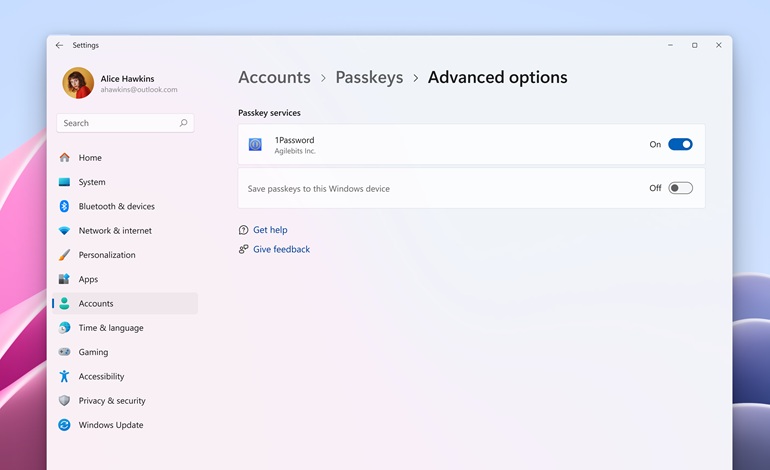Click the Agilebits Inc. publisher text

[295, 151]
